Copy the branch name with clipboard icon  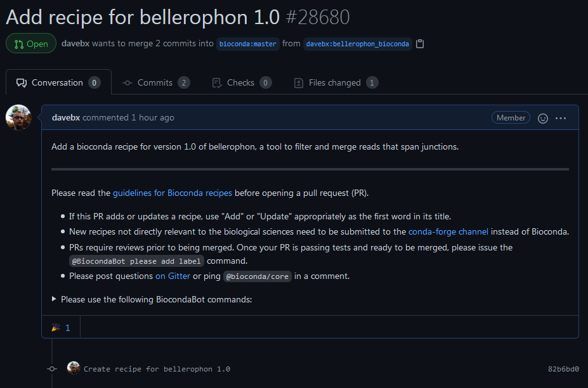click(420, 44)
